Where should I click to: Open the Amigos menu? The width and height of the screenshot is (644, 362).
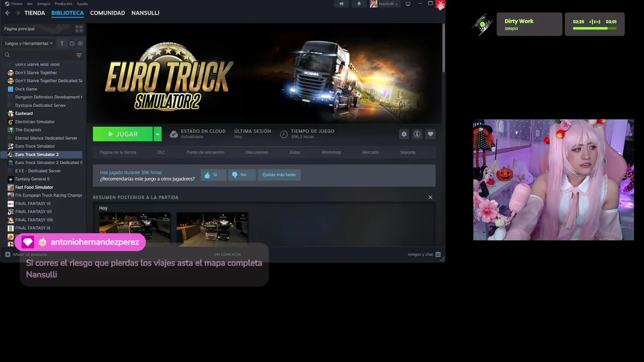click(44, 4)
